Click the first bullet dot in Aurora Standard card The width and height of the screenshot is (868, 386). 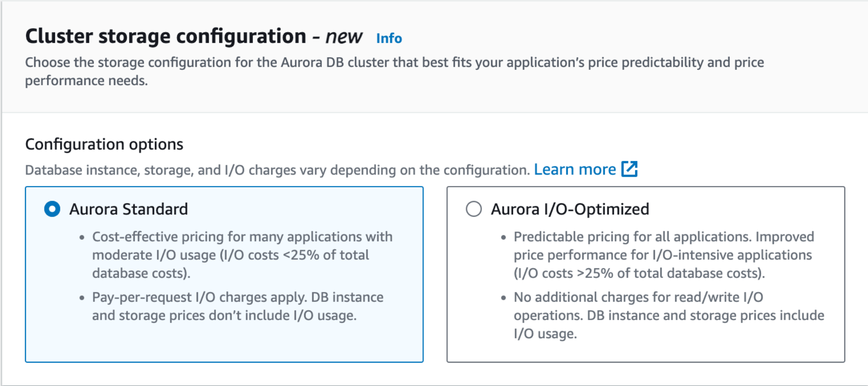click(82, 237)
